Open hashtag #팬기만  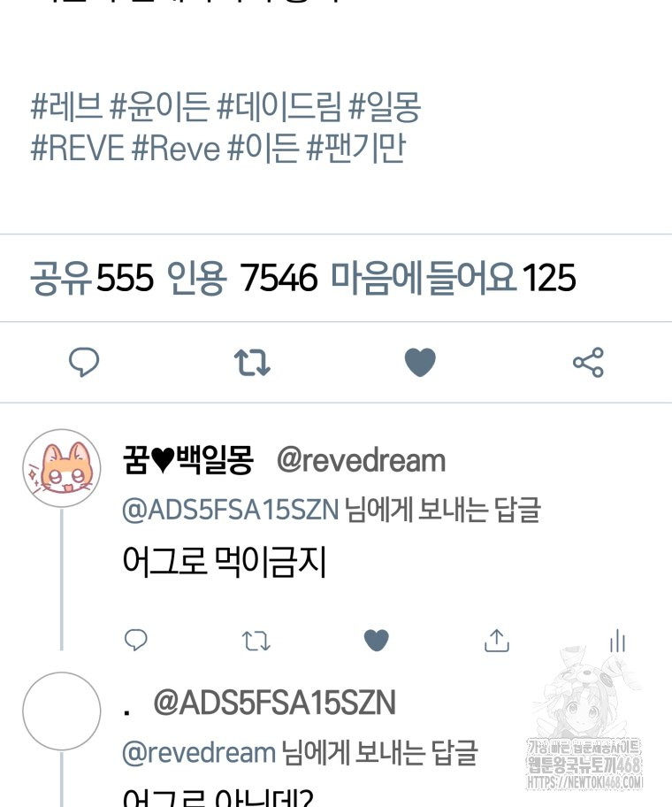pos(355,148)
